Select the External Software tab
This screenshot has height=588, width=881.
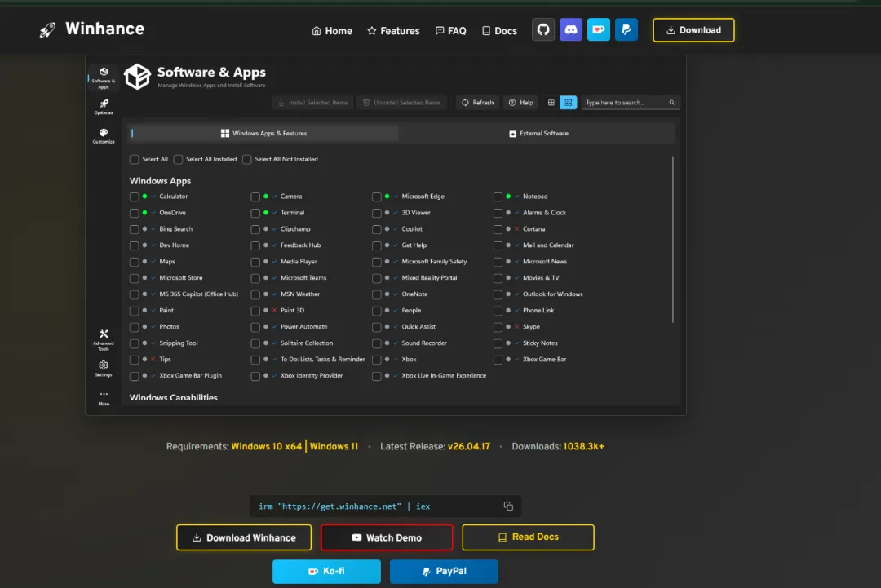(x=538, y=133)
